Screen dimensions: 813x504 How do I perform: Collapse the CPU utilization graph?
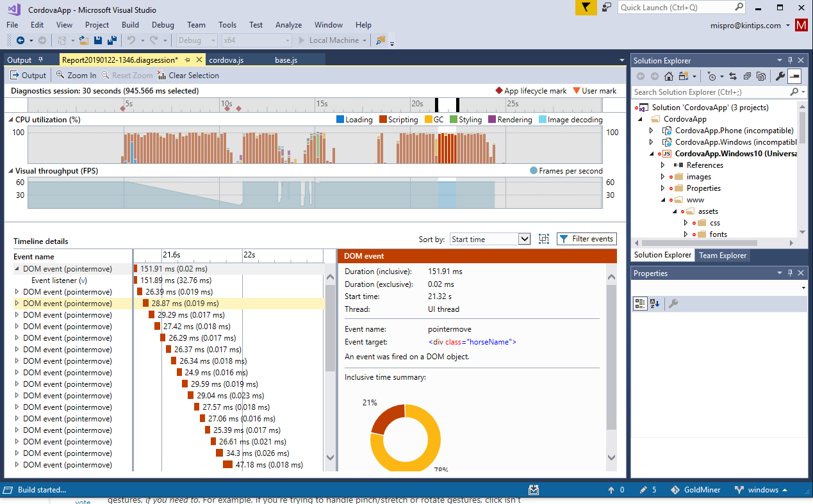[x=11, y=120]
